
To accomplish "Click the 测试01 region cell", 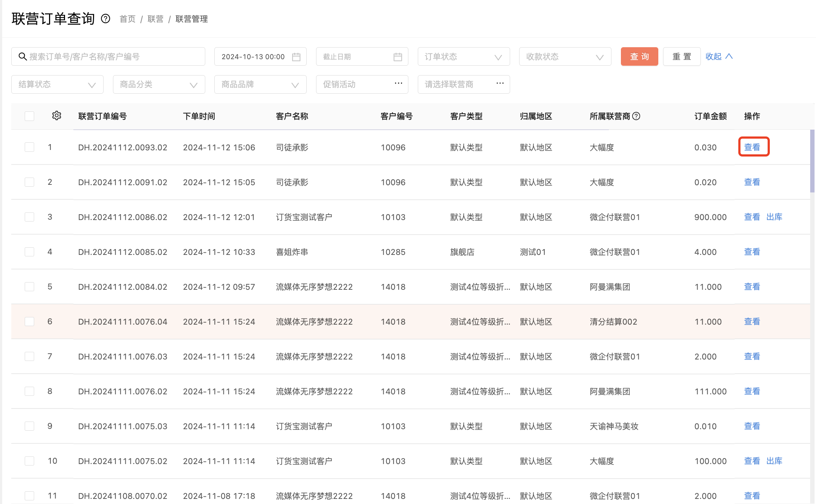I will [533, 252].
